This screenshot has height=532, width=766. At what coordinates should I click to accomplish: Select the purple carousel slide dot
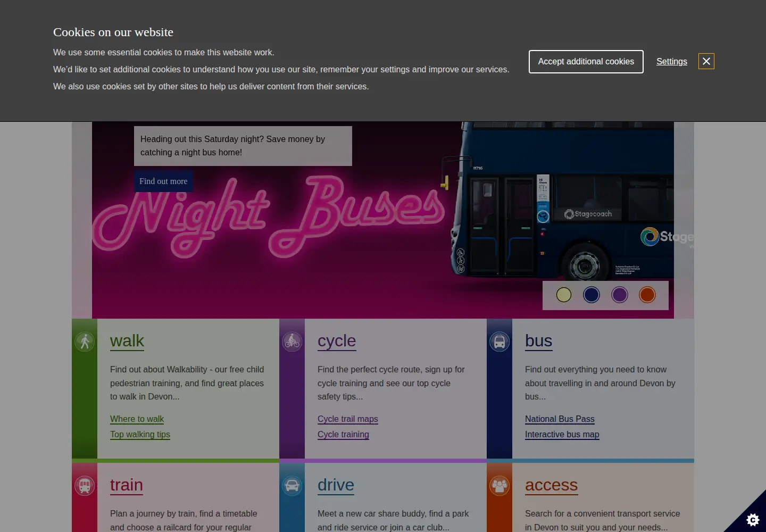620,295
